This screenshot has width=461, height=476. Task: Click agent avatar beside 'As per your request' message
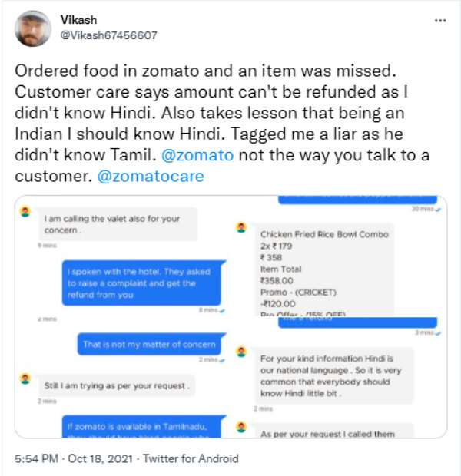click(241, 427)
